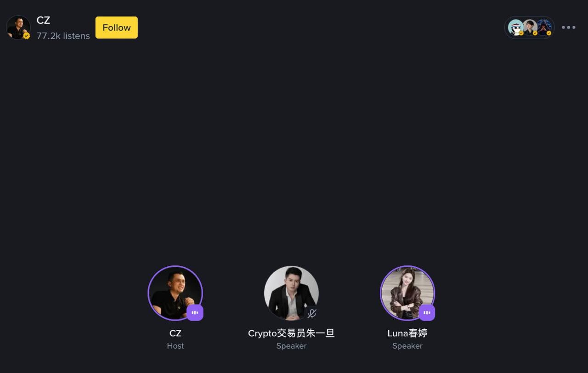The height and width of the screenshot is (373, 588).
Task: Click CZ's audio activity indicator badge
Action: (x=195, y=313)
